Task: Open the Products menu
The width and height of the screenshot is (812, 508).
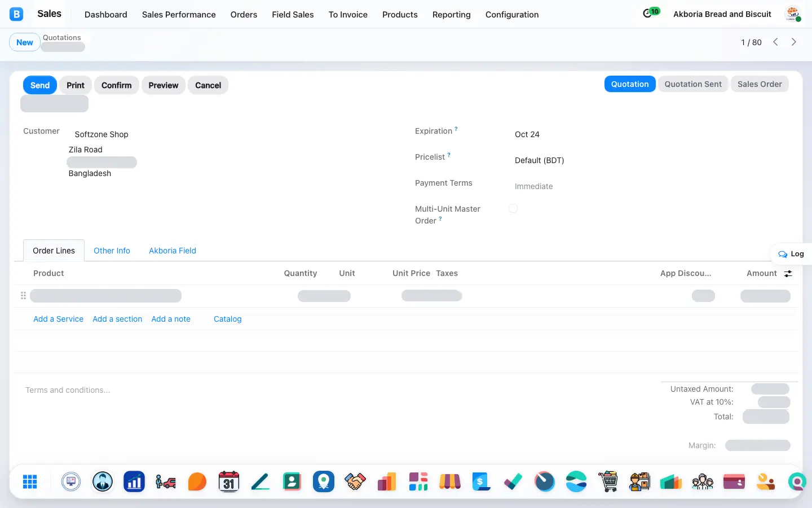Action: 400,15
